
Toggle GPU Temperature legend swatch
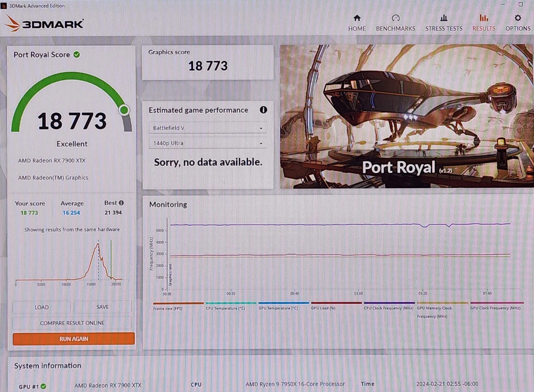click(284, 303)
